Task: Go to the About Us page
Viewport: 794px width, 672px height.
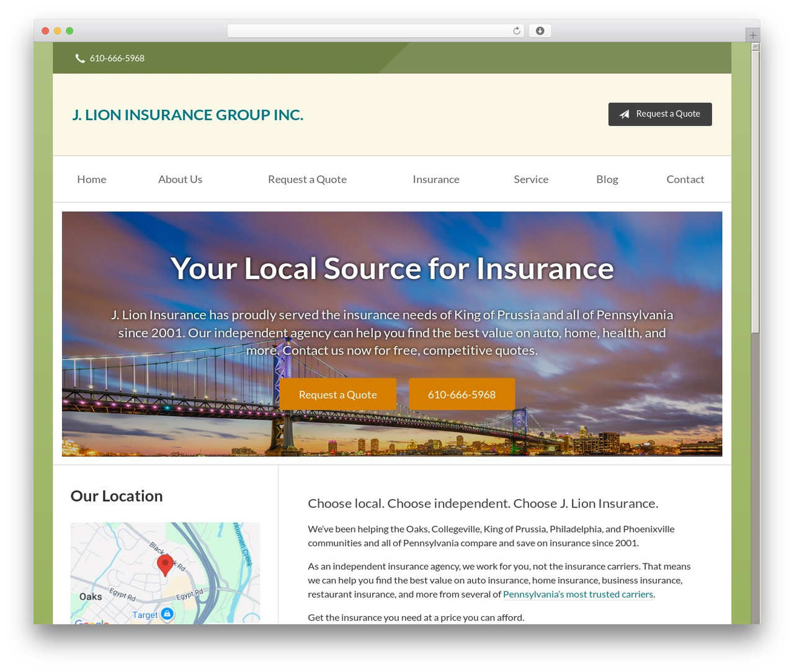Action: click(180, 179)
